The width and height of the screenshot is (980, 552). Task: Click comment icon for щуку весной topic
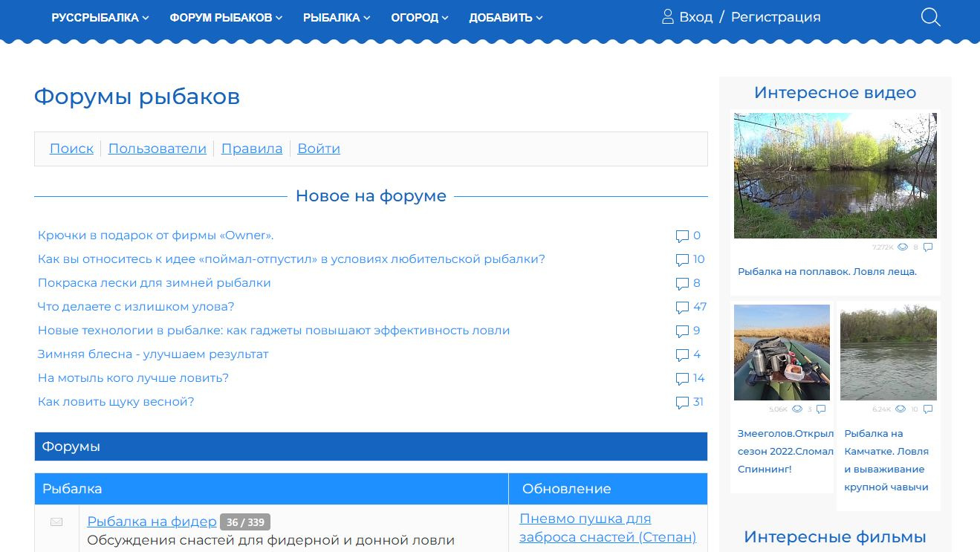[x=682, y=403]
